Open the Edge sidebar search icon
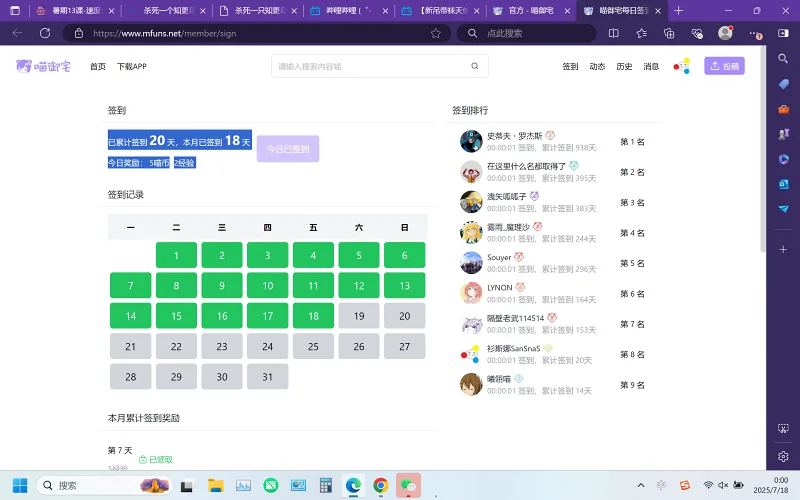The height and width of the screenshot is (500, 800). [783, 59]
